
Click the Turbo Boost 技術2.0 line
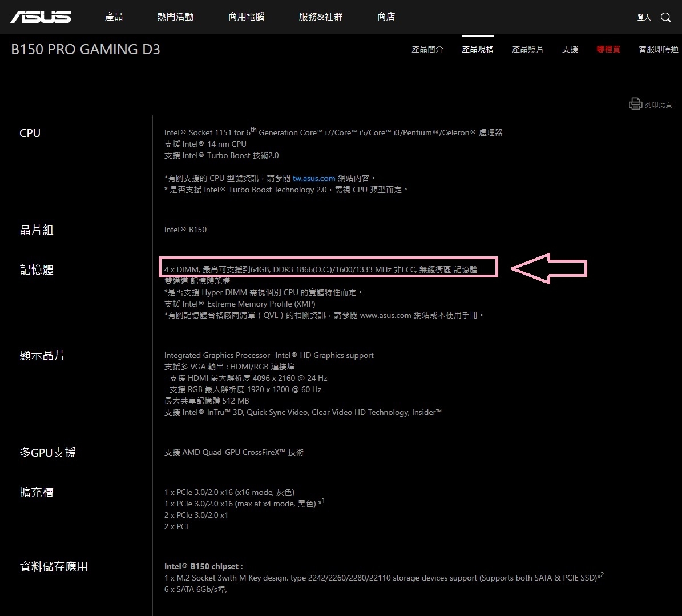[x=221, y=156]
